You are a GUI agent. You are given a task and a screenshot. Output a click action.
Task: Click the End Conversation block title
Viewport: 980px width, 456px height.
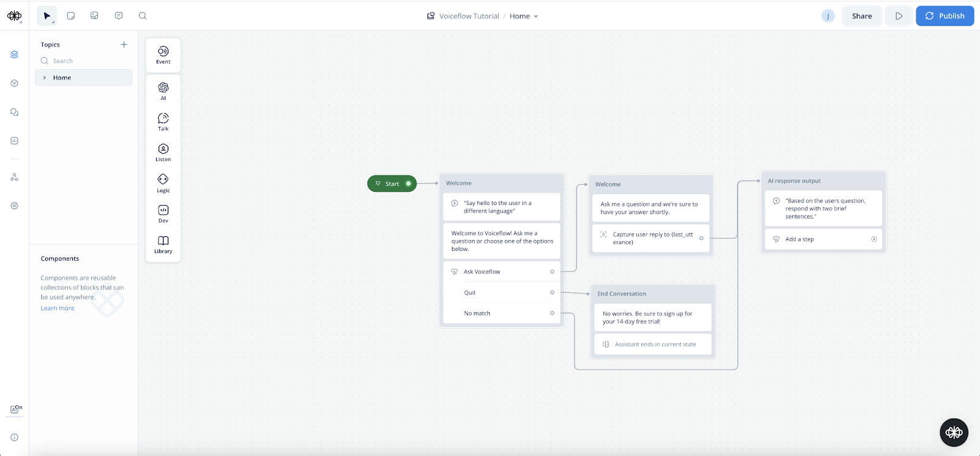[x=622, y=294]
